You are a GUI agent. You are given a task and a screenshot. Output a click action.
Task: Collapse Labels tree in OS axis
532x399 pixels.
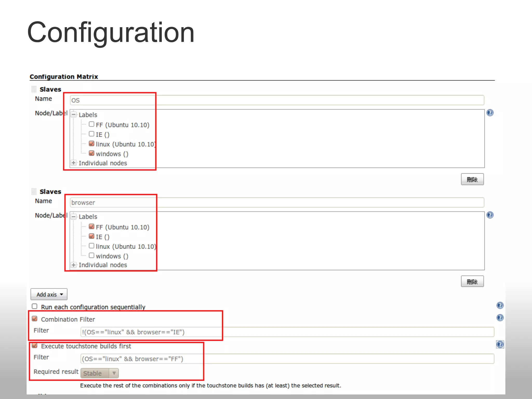click(74, 115)
